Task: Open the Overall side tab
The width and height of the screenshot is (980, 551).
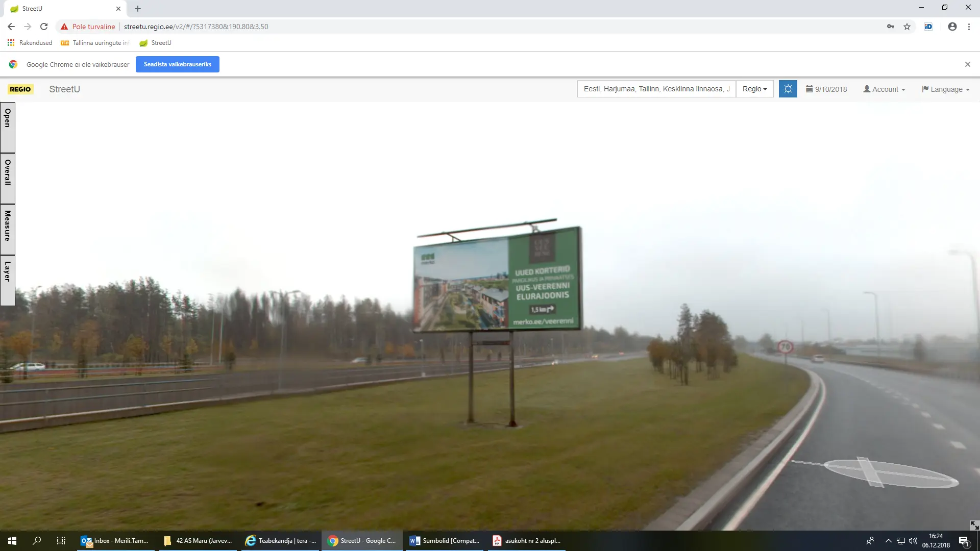Action: [8, 178]
